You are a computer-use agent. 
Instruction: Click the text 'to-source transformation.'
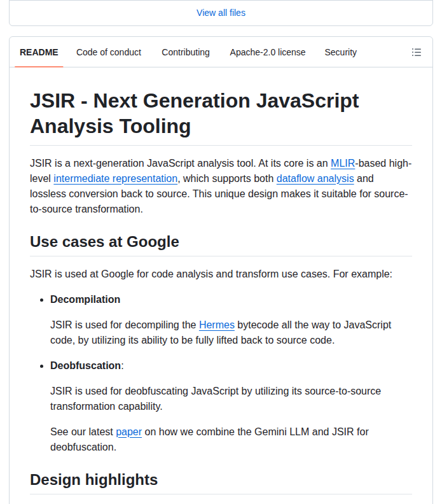click(x=86, y=209)
